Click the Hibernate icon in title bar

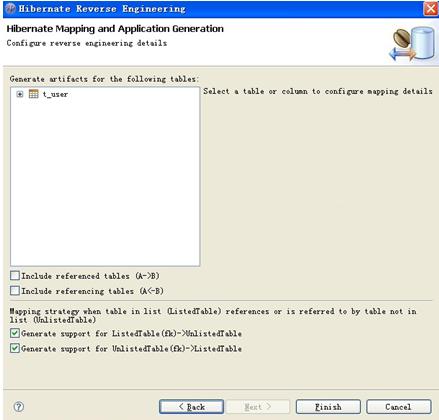point(11,9)
